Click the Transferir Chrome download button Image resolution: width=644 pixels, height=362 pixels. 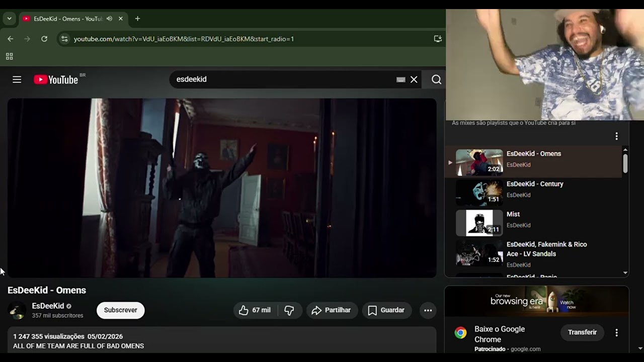(582, 332)
